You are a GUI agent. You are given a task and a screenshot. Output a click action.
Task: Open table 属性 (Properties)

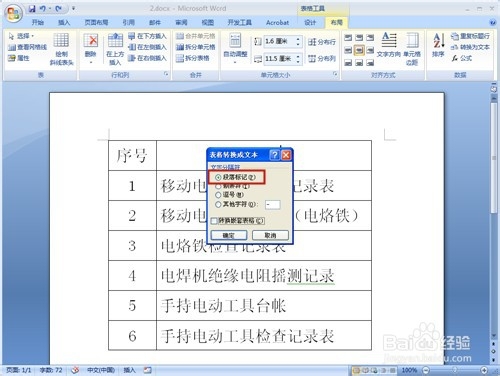(x=19, y=58)
